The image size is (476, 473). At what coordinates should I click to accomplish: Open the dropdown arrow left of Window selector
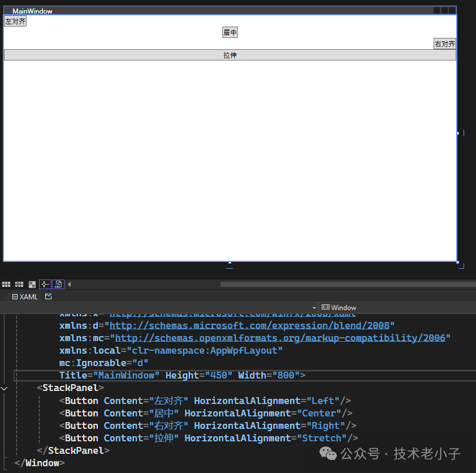314,308
